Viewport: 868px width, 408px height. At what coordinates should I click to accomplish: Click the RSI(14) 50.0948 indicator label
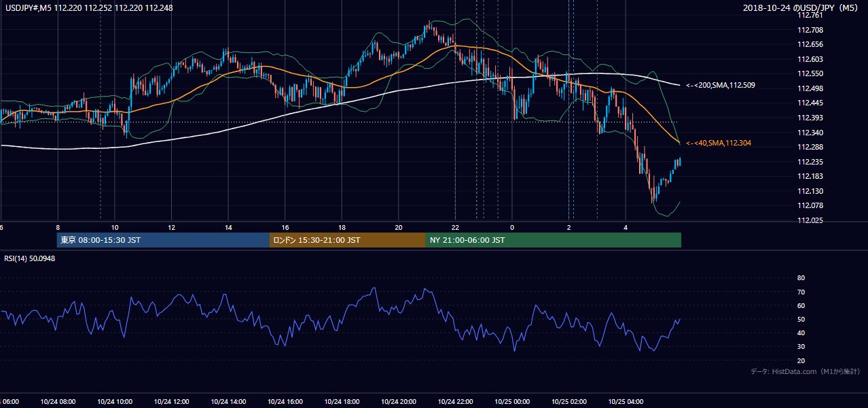tap(29, 258)
